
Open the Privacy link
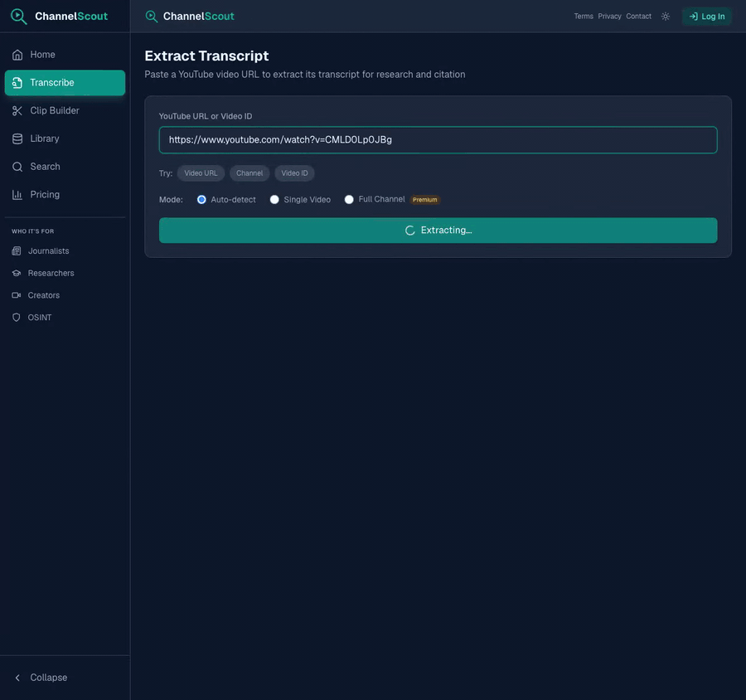click(609, 17)
